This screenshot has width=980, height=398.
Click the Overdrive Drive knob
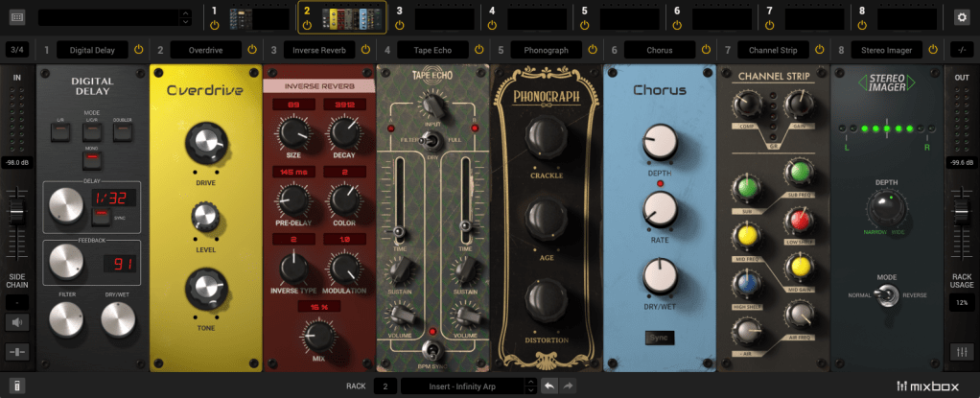click(x=204, y=143)
